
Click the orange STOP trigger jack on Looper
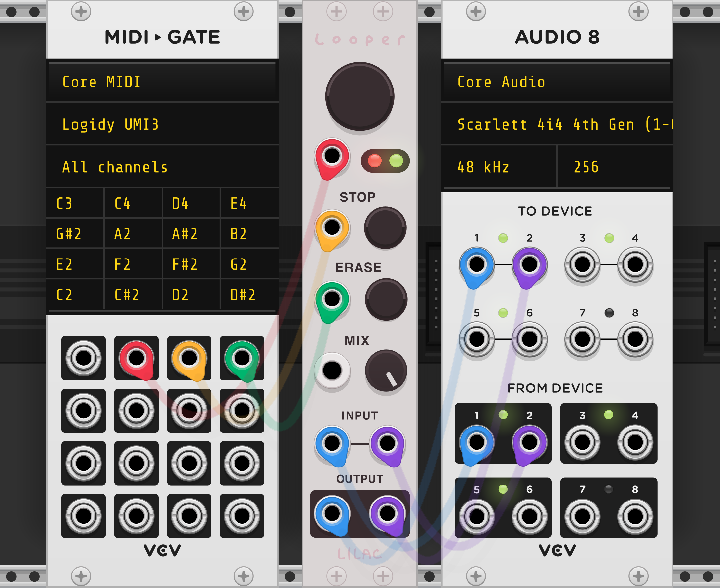pos(332,227)
